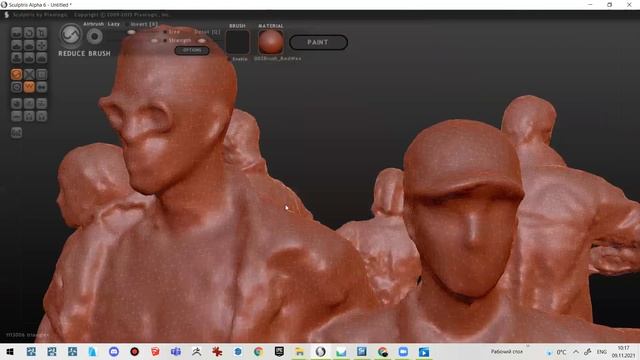The width and height of the screenshot is (640, 360).
Task: Select the Flatten brush tool
Action: click(x=29, y=45)
